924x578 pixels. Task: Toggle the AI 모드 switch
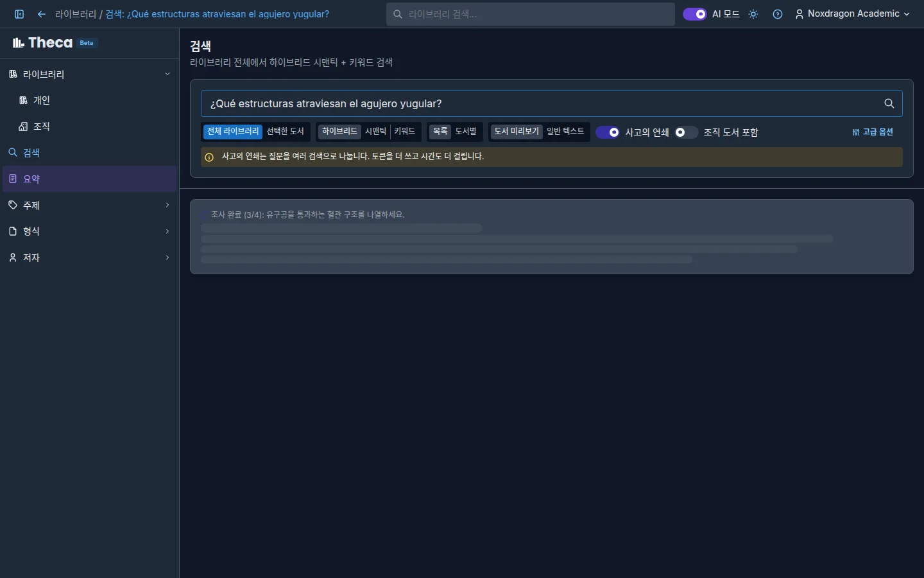tap(695, 14)
